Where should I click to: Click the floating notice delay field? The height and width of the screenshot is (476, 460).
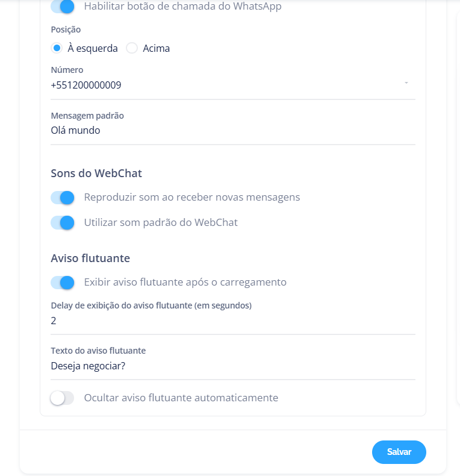(x=232, y=321)
